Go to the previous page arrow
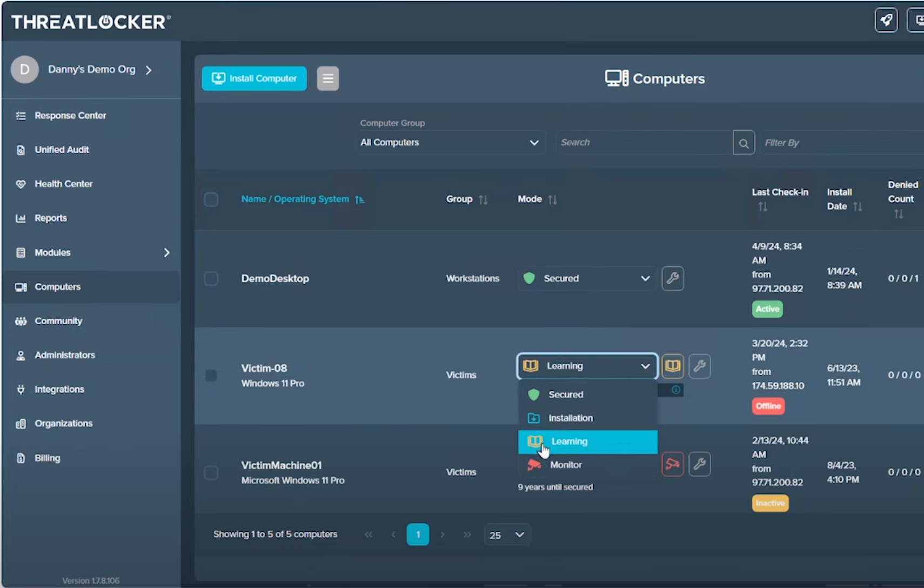This screenshot has height=588, width=924. click(393, 534)
